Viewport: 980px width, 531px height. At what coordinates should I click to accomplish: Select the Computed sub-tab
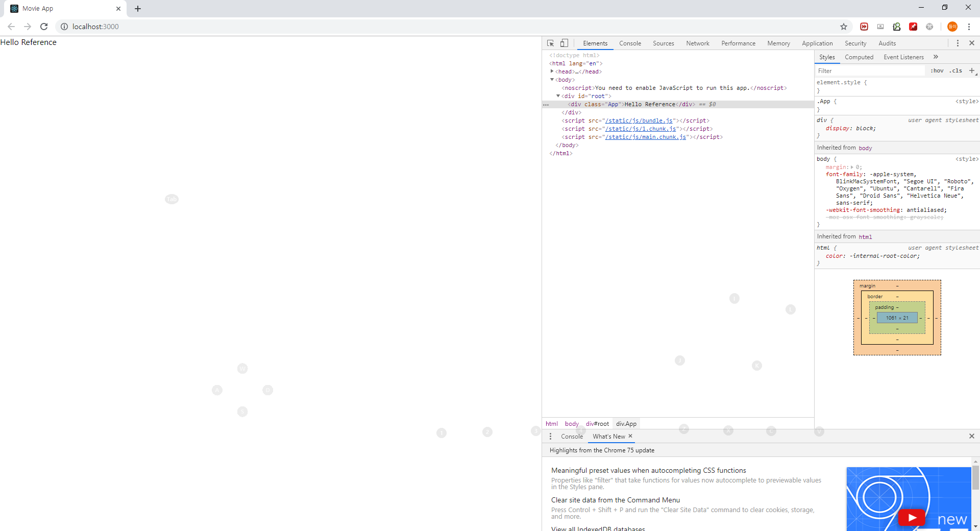tap(859, 57)
